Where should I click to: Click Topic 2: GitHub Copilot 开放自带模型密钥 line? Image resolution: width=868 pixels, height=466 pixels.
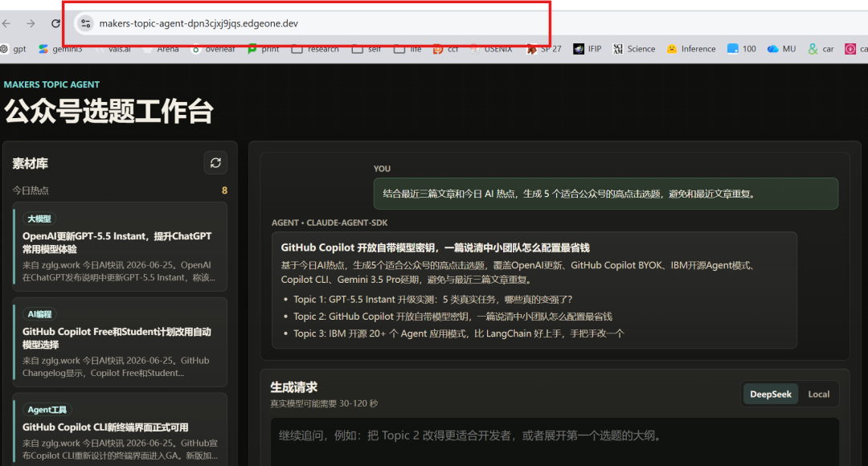point(452,317)
